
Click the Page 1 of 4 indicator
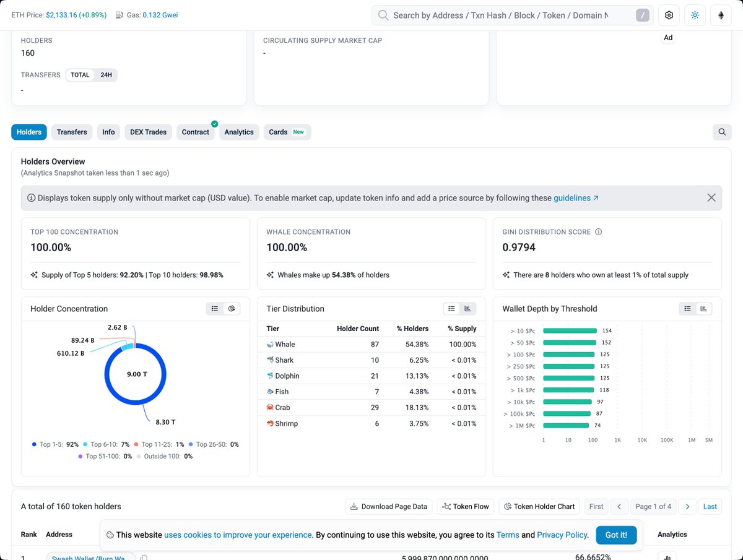(653, 506)
